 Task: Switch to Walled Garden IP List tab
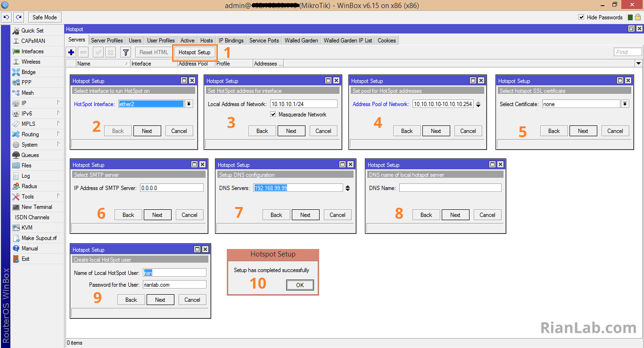348,41
